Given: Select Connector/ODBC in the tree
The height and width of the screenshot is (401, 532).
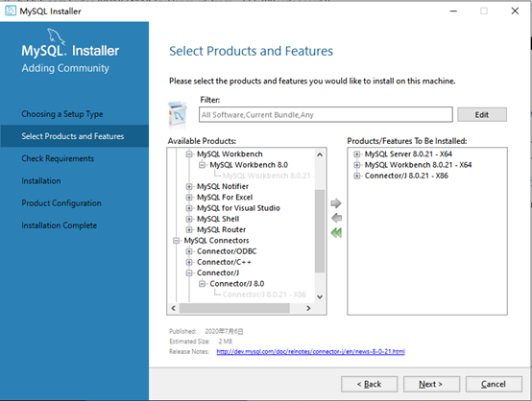Looking at the screenshot, I should coord(227,251).
